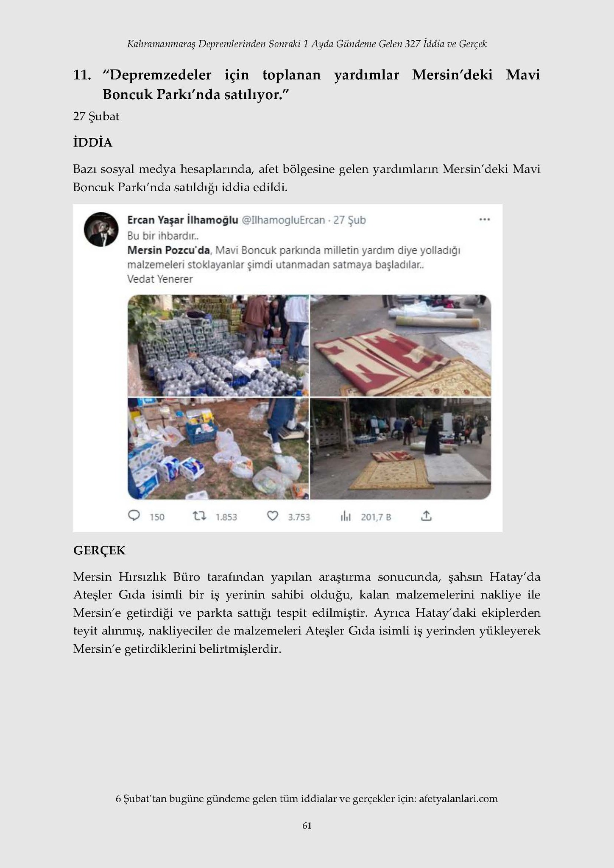614x868 pixels.
Task: Click the share upload icon
Action: pyautogui.click(x=426, y=516)
